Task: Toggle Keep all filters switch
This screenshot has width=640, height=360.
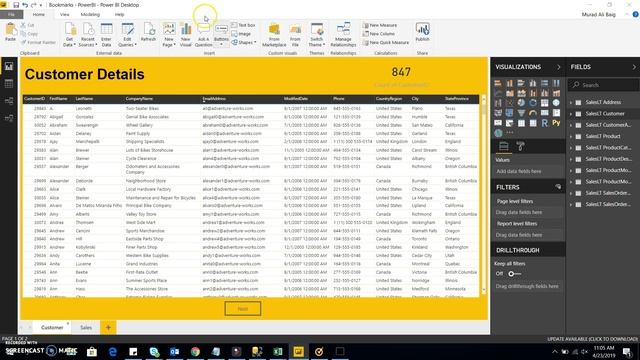Action: tap(514, 274)
